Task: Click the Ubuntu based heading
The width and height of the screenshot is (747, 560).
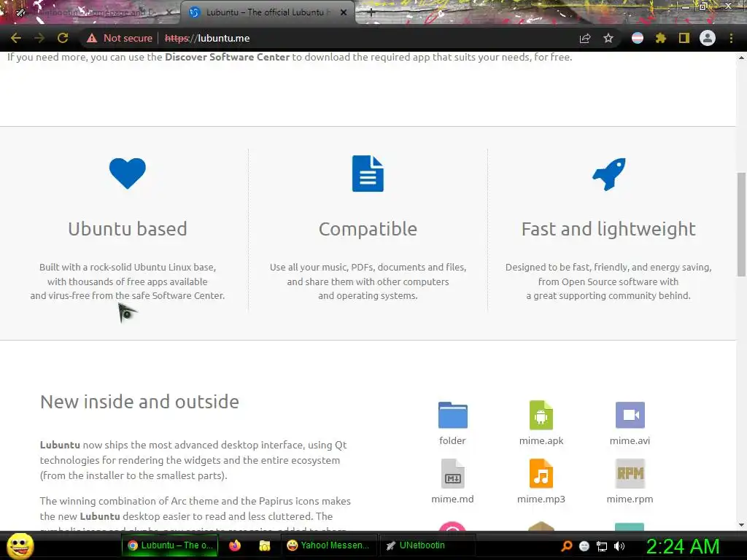Action: tap(128, 229)
